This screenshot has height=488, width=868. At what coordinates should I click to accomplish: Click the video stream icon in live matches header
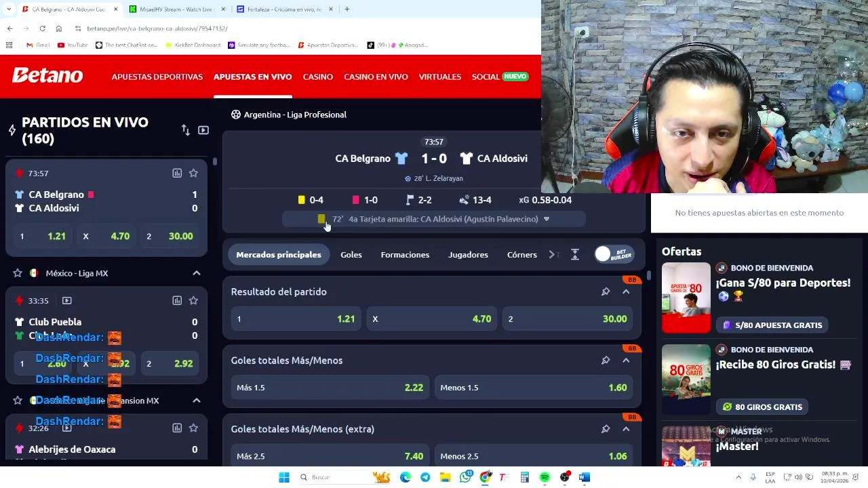203,130
